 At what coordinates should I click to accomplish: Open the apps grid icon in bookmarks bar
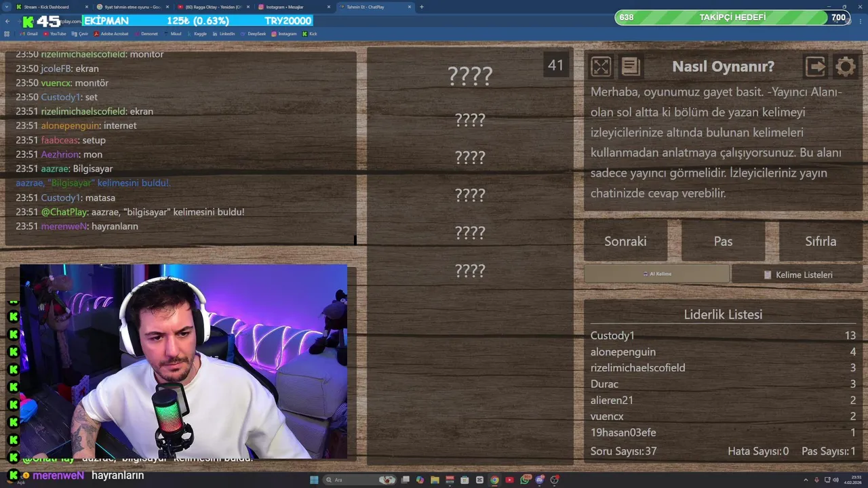(7, 34)
